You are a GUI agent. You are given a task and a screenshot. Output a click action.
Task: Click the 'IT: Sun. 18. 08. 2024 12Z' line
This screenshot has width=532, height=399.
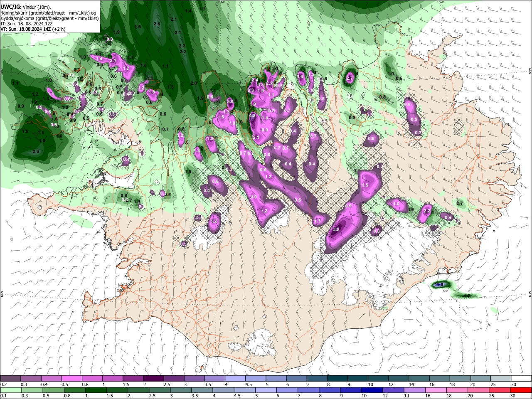[27, 24]
